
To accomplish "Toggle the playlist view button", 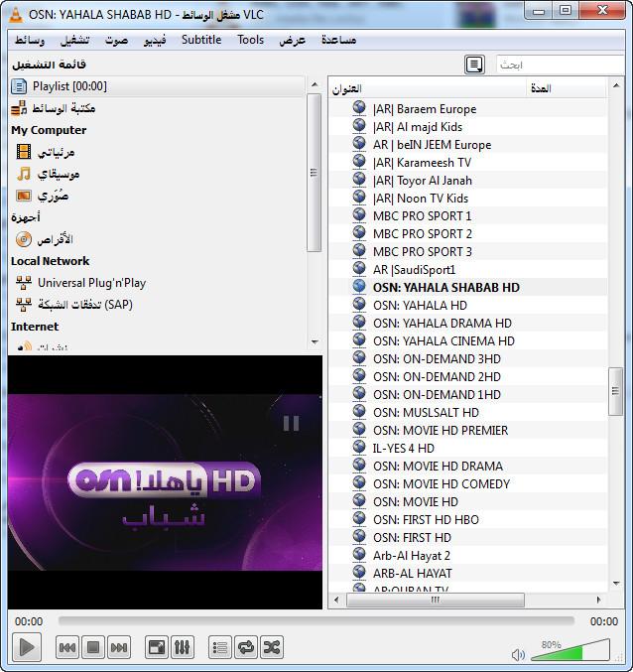I will 220,647.
